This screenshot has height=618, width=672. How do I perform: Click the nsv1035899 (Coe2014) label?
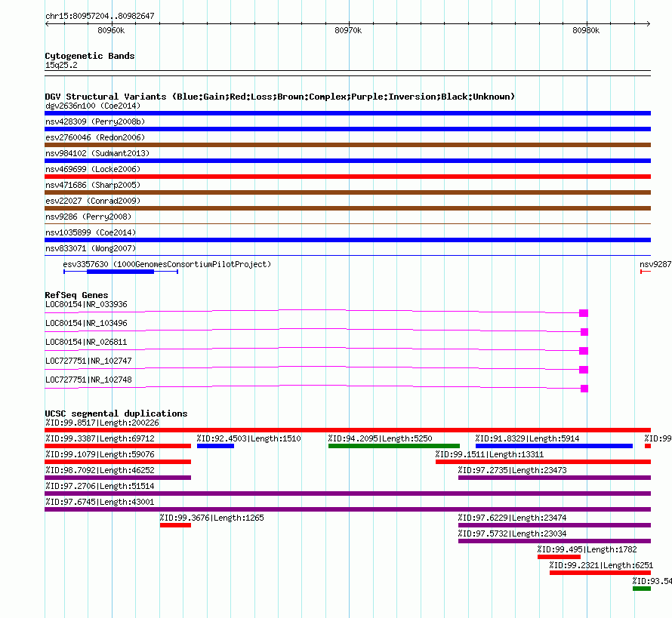point(91,232)
